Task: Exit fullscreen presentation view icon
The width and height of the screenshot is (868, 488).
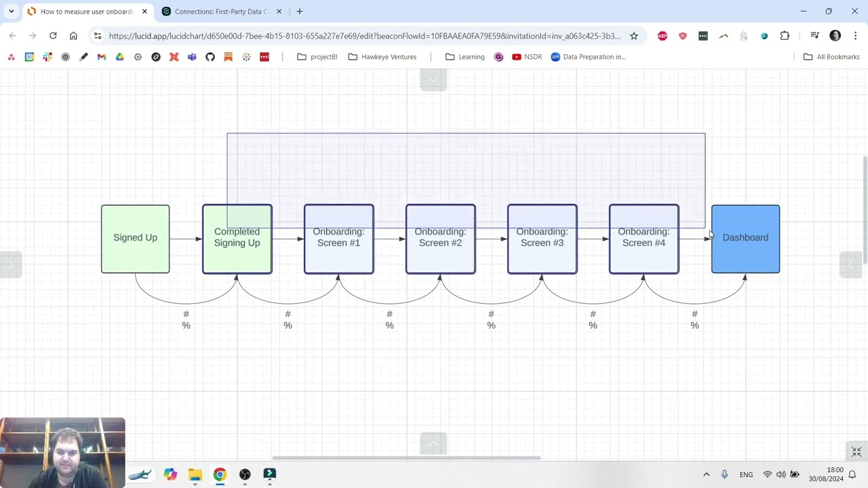Action: tap(856, 452)
